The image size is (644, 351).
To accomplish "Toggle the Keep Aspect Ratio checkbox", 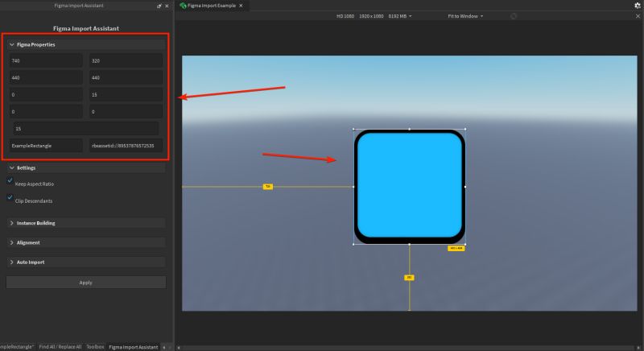I will 10,180.
